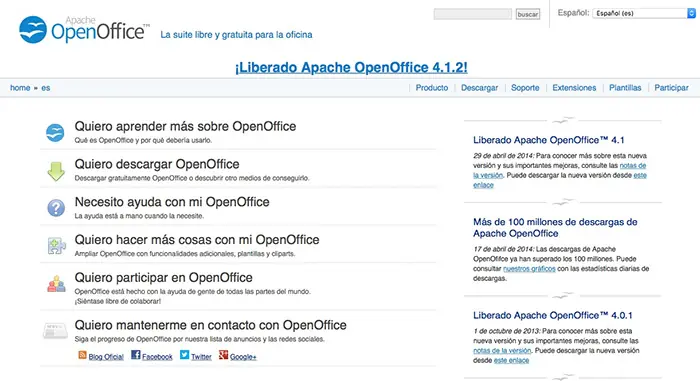Click the green download arrow icon
The height and width of the screenshot is (381, 700).
56,172
